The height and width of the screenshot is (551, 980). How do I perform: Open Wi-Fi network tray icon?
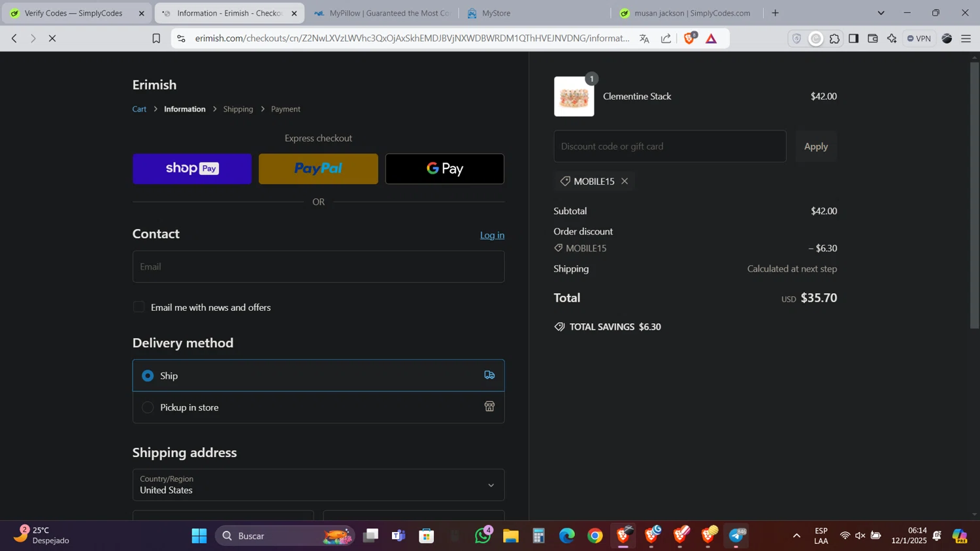(845, 536)
